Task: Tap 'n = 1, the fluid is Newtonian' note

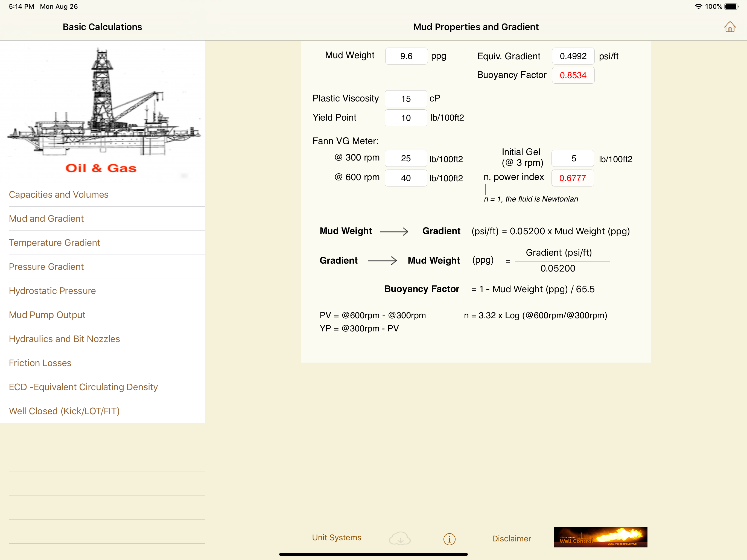Action: [x=531, y=199]
